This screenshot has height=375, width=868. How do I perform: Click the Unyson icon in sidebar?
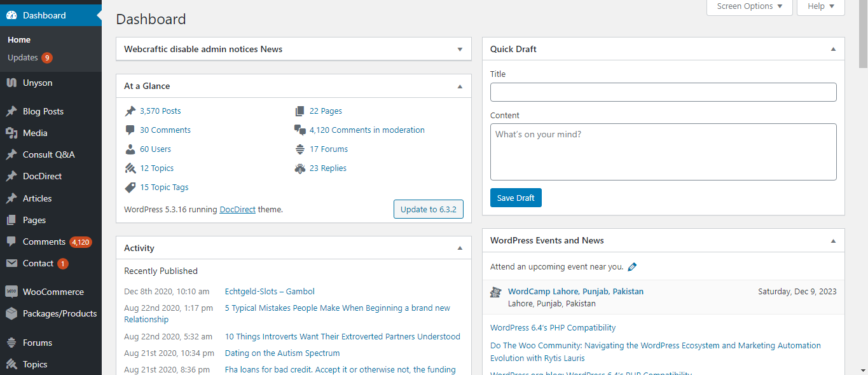tap(11, 83)
